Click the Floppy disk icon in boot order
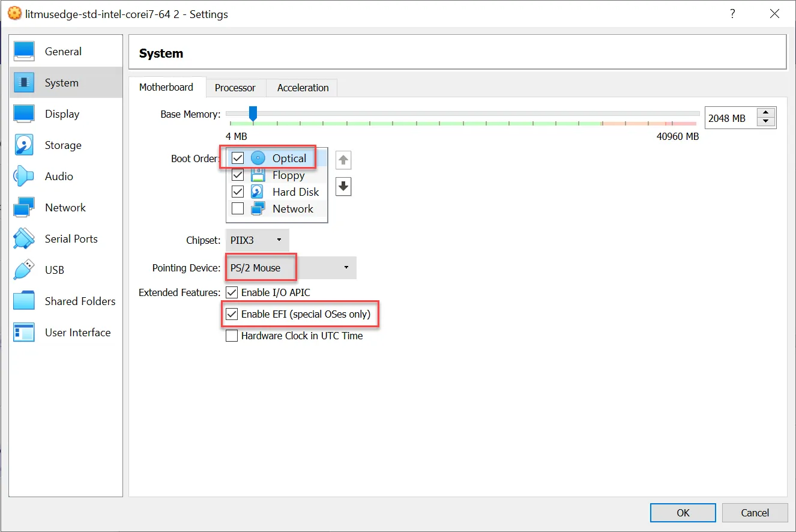This screenshot has height=532, width=796. pos(258,175)
